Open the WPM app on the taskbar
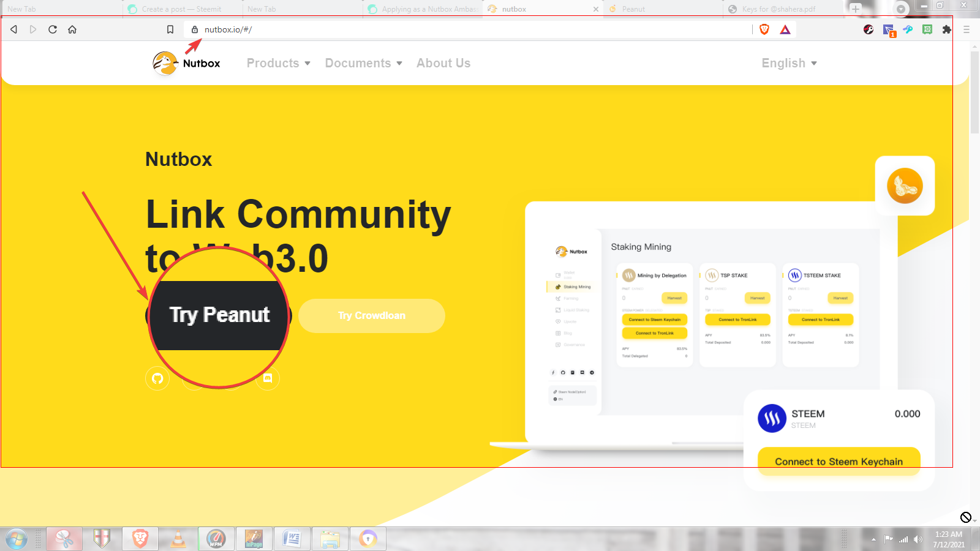980x551 pixels. (216, 539)
